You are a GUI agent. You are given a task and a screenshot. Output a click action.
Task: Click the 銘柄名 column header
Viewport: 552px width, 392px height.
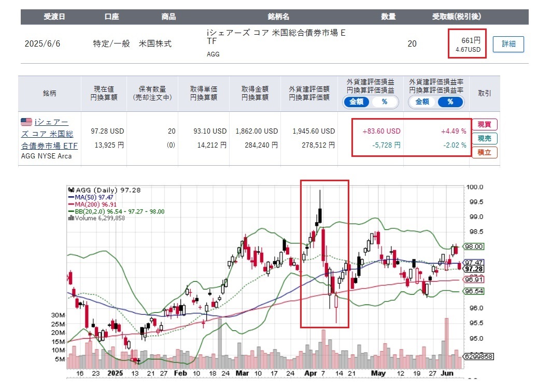coord(278,17)
